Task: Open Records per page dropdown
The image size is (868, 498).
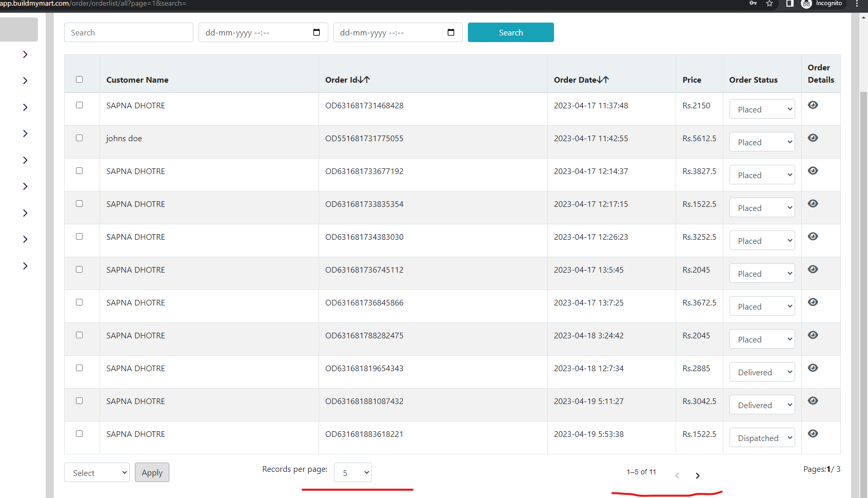Action: [x=352, y=472]
